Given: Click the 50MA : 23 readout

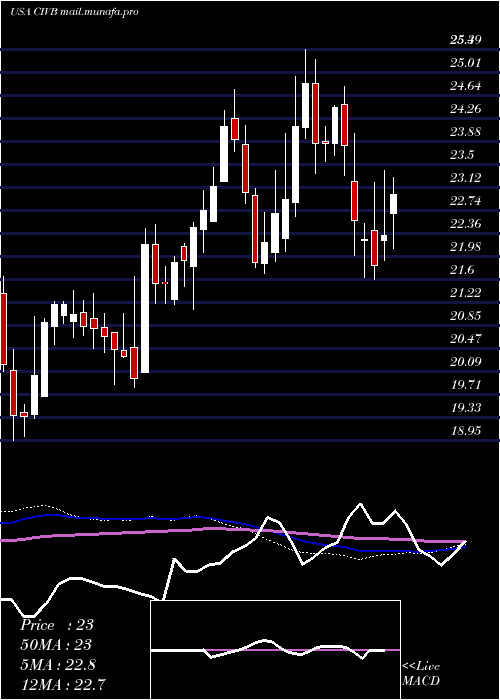Looking at the screenshot, I should pos(55,644).
